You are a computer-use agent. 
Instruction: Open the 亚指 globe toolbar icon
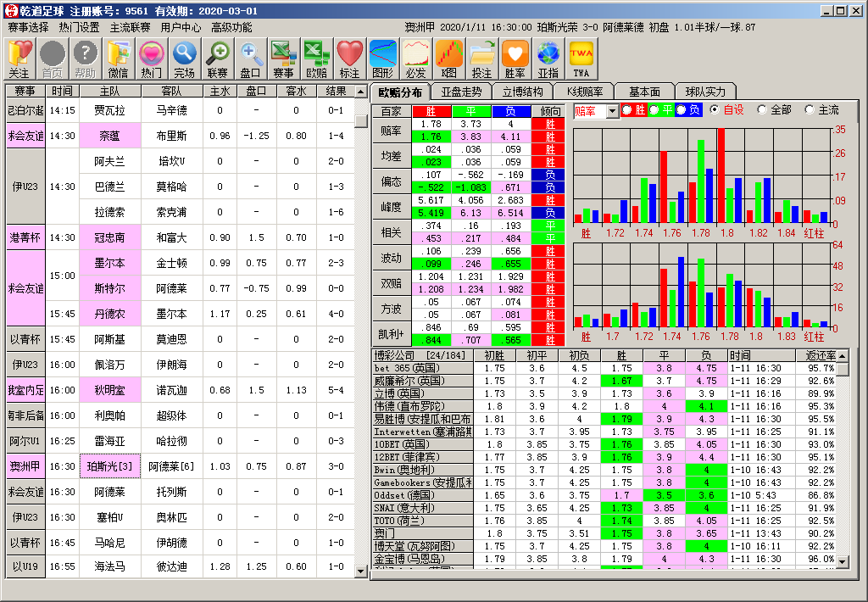coord(548,59)
